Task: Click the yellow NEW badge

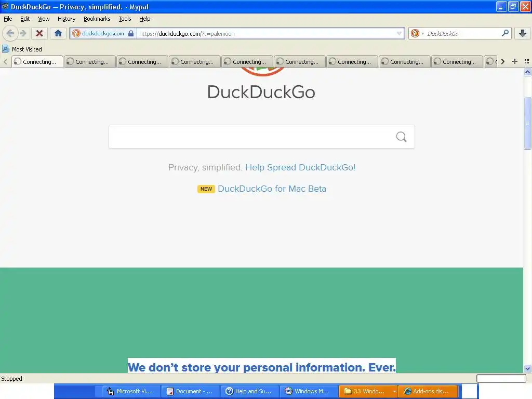Action: 206,189
